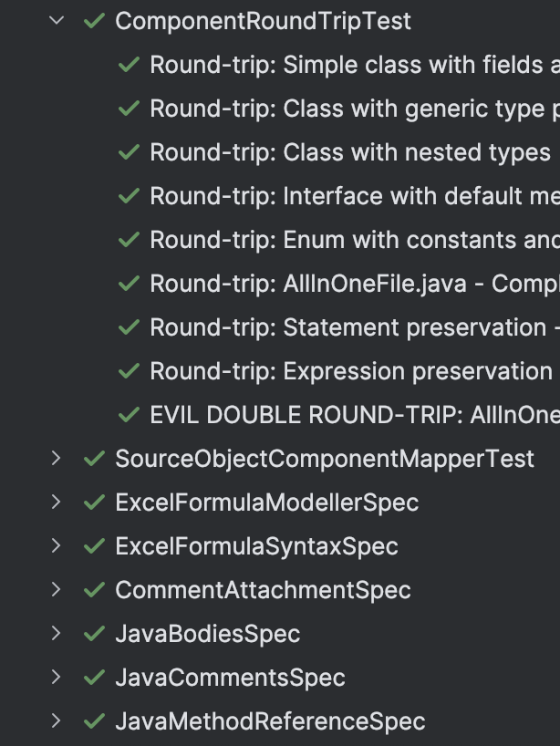Click checkmark beside Enum with constants test
The width and height of the screenshot is (560, 746).
[x=129, y=240]
